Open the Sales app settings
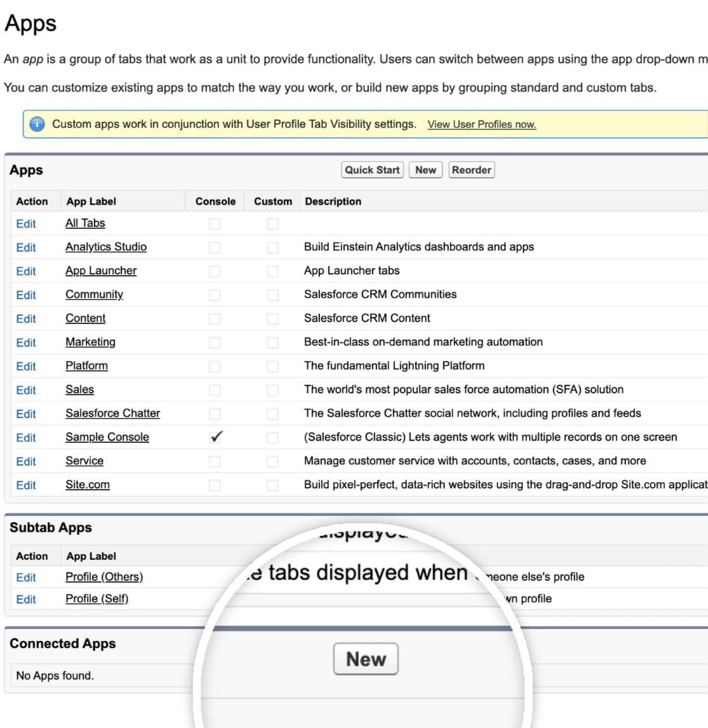This screenshot has width=708, height=728. tap(79, 389)
